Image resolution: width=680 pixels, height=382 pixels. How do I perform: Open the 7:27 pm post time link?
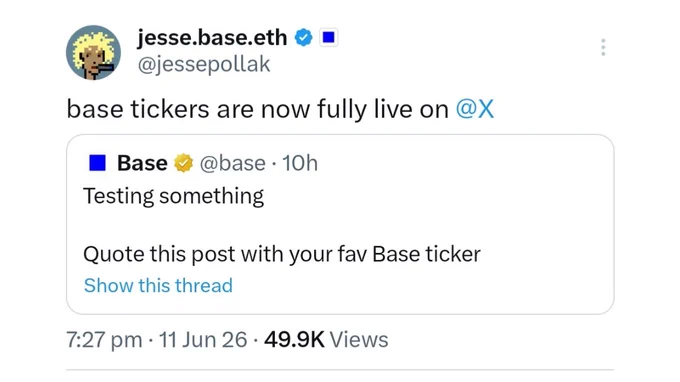click(x=104, y=340)
